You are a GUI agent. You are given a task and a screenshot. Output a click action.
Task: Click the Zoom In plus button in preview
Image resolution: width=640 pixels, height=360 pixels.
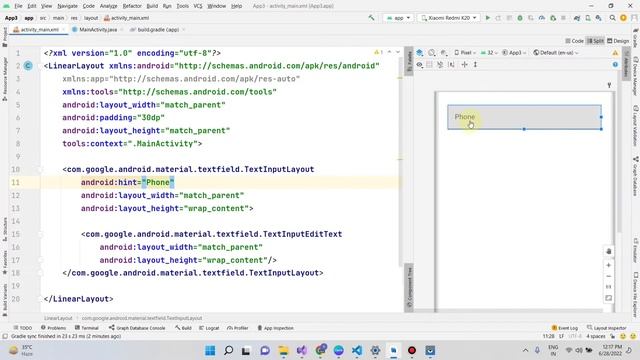pyautogui.click(x=609, y=265)
